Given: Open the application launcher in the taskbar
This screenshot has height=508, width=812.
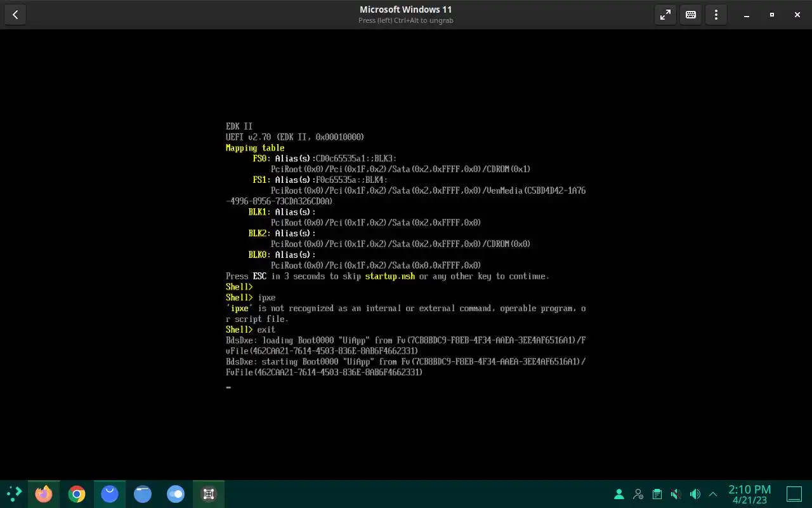Looking at the screenshot, I should [14, 493].
